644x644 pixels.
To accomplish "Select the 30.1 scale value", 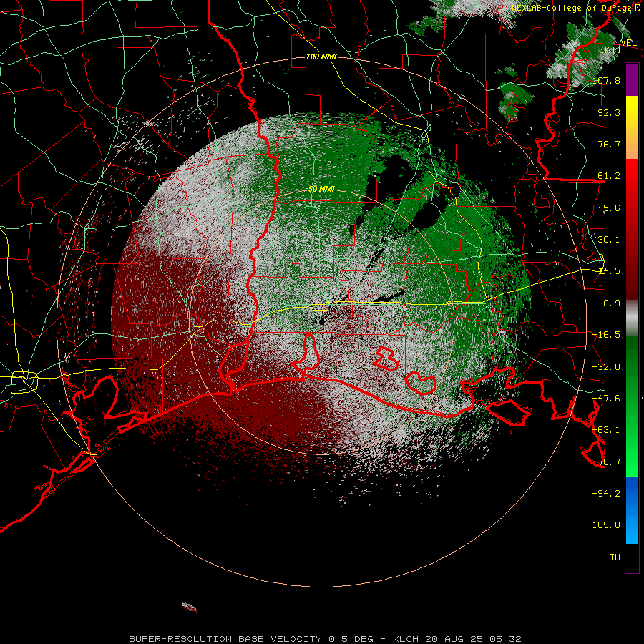I will (609, 240).
